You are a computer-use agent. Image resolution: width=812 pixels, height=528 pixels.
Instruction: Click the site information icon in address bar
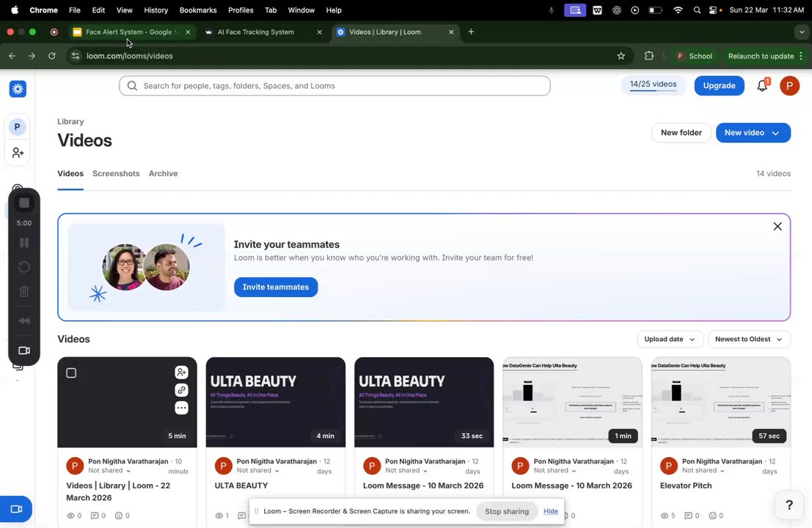(76, 56)
